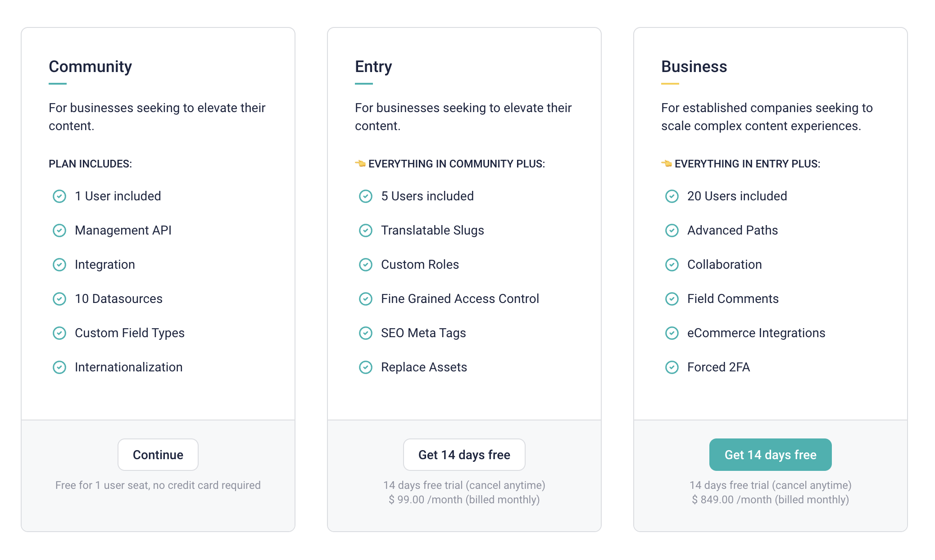Click the pointing hand icon before Everything in Community Plus
The width and height of the screenshot is (935, 560).
coord(360,163)
